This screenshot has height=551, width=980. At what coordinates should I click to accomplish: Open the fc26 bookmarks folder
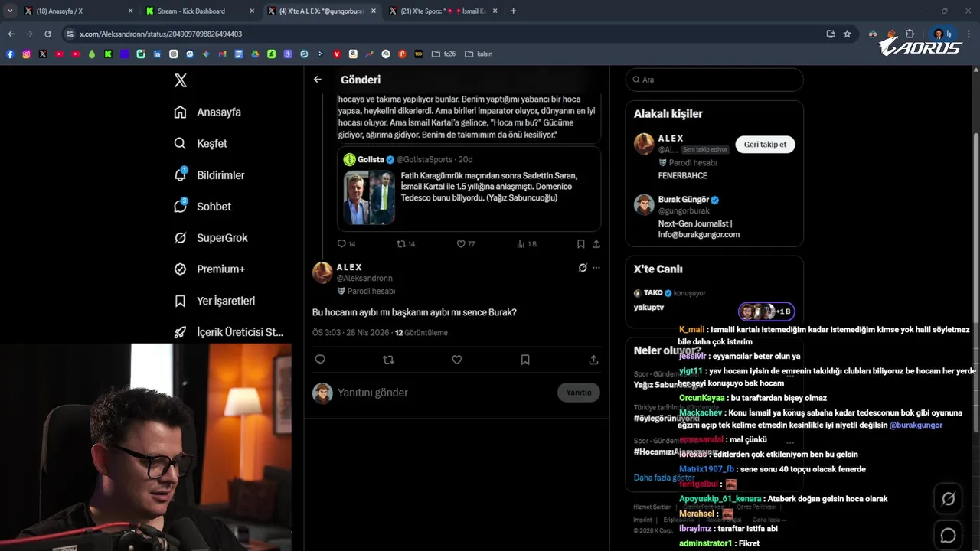(443, 54)
